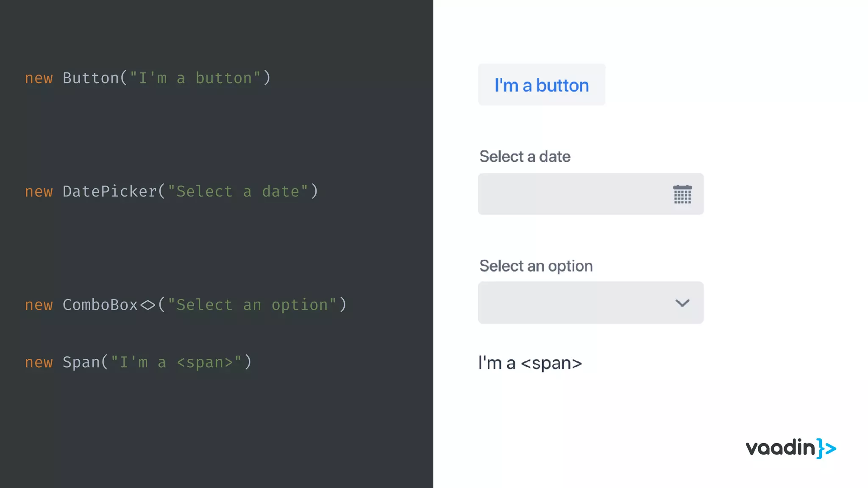Click the "I'm a button" string in code
868x488 pixels.
(x=195, y=78)
